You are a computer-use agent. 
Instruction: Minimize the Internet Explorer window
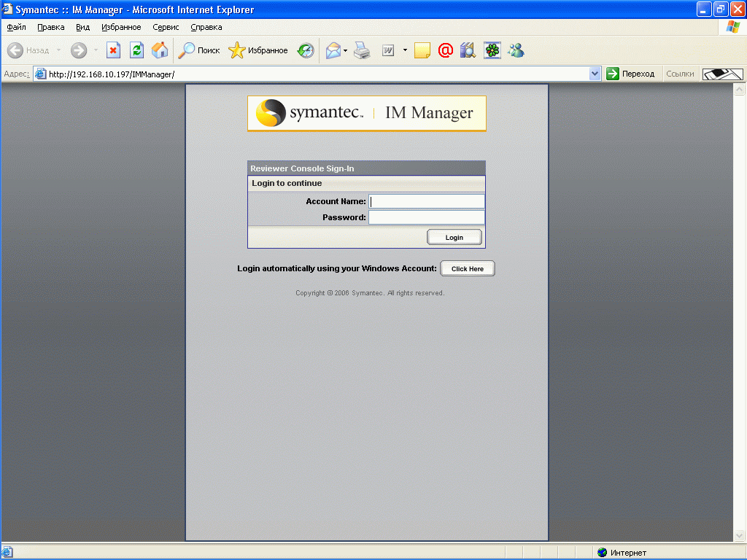704,9
